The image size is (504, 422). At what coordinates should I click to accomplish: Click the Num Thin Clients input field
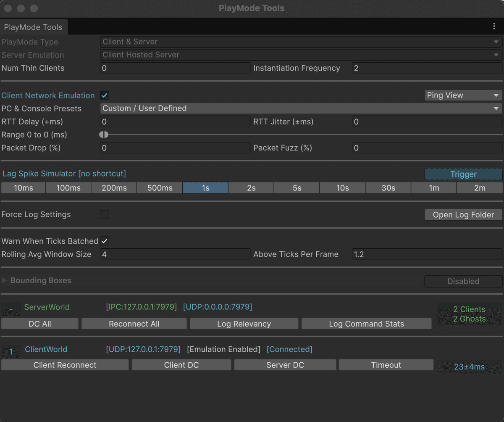click(175, 68)
